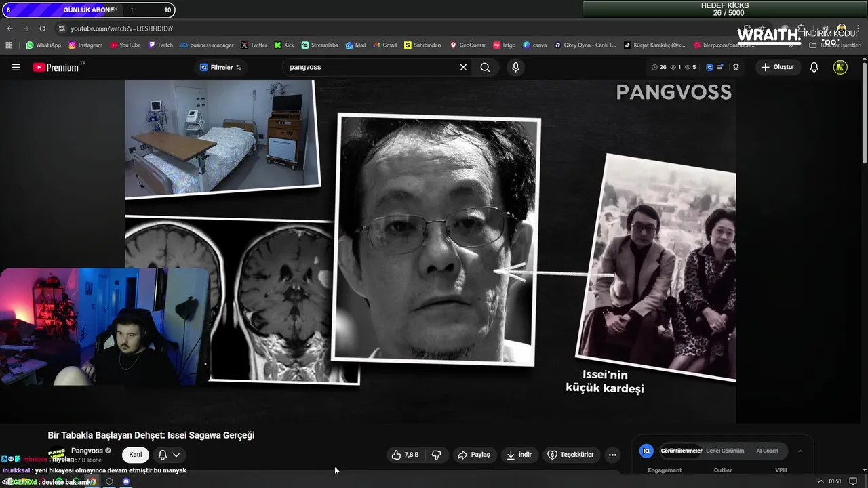Open the list icon next to vidIQ
The image size is (868, 488).
click(720, 67)
